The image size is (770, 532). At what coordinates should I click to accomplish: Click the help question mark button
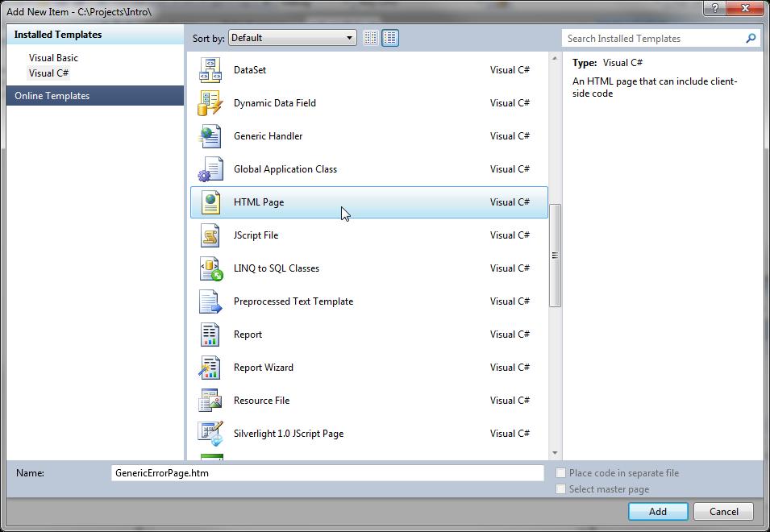pyautogui.click(x=714, y=8)
